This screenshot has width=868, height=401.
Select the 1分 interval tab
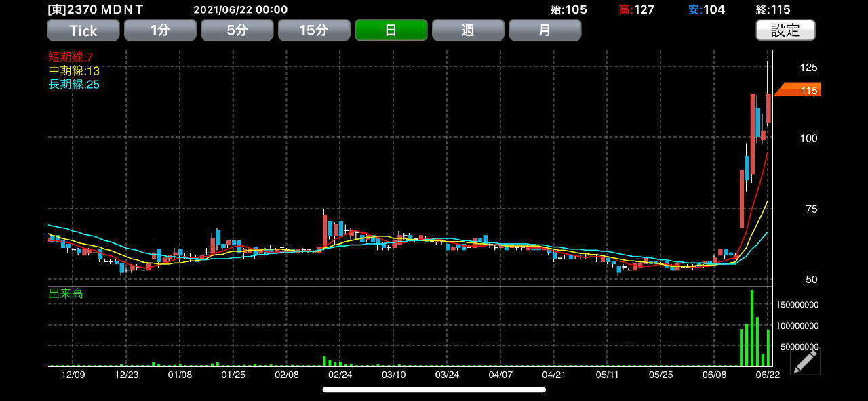160,30
